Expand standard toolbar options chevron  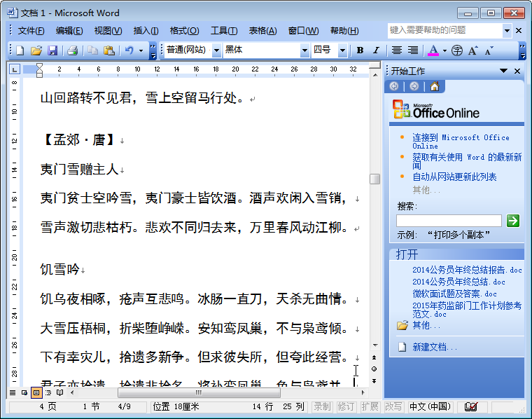point(153,50)
